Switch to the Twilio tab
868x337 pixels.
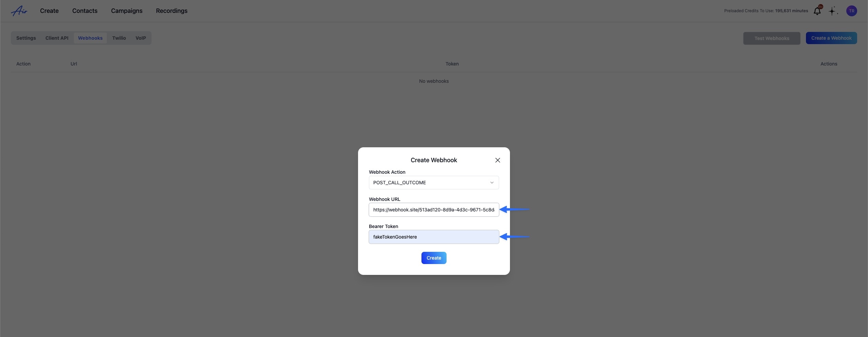point(119,38)
